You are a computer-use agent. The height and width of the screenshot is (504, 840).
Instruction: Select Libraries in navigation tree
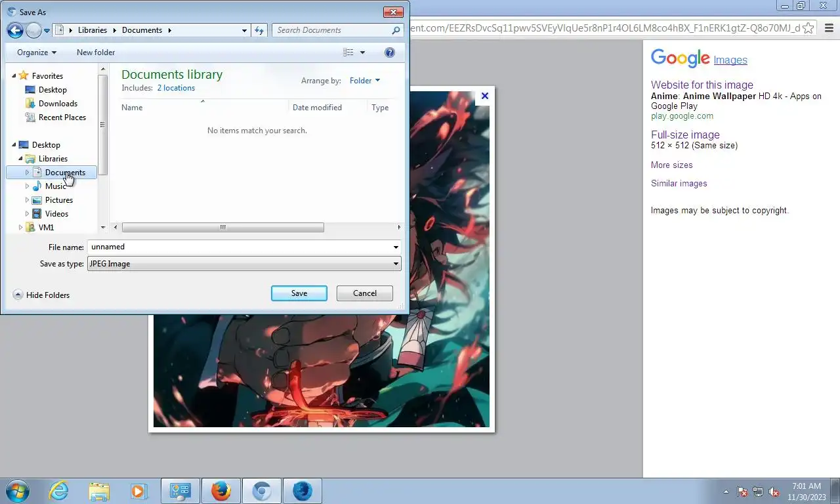(x=52, y=159)
